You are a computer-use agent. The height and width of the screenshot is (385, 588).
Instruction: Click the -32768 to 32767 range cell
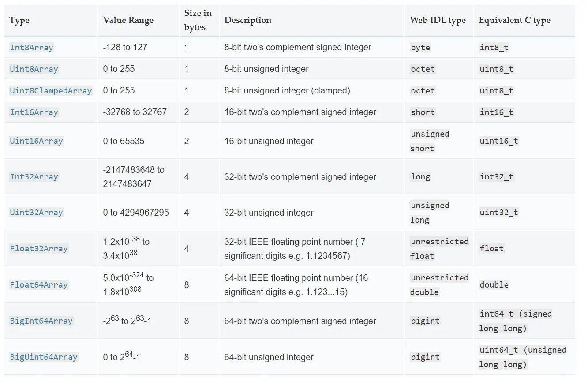pos(135,112)
